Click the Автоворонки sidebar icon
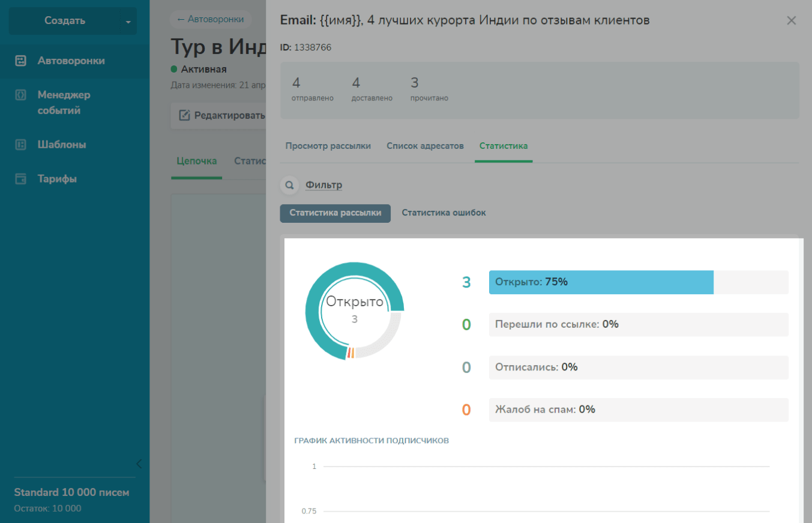Viewport: 812px width, 523px height. (x=21, y=61)
